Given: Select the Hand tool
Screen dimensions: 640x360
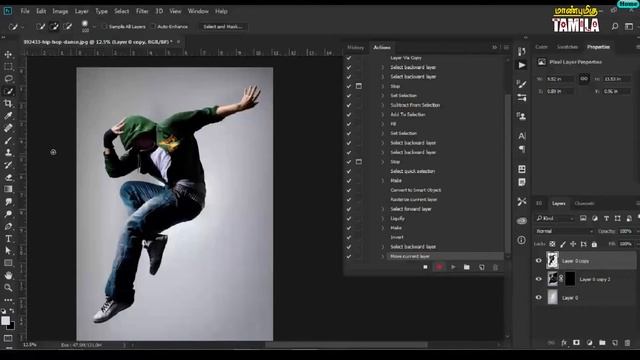Looking at the screenshot, I should point(8,276).
